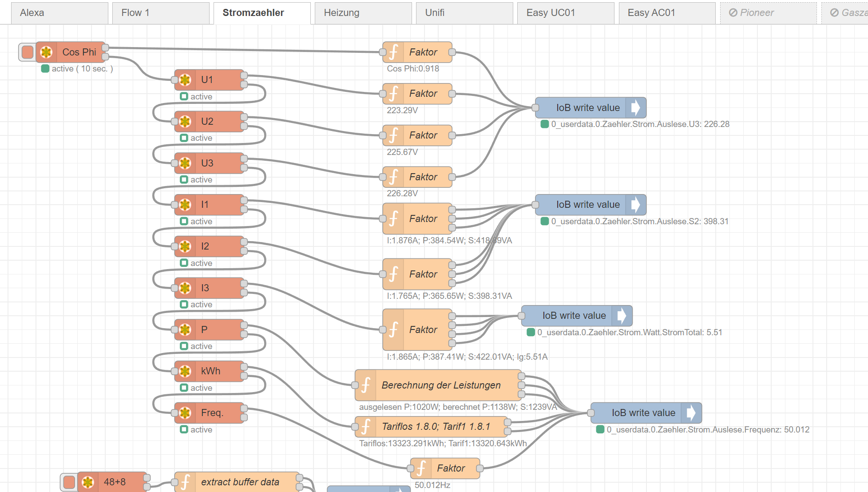Click function icon of Faktor I:1.865A node
868x492 pixels.
(393, 329)
